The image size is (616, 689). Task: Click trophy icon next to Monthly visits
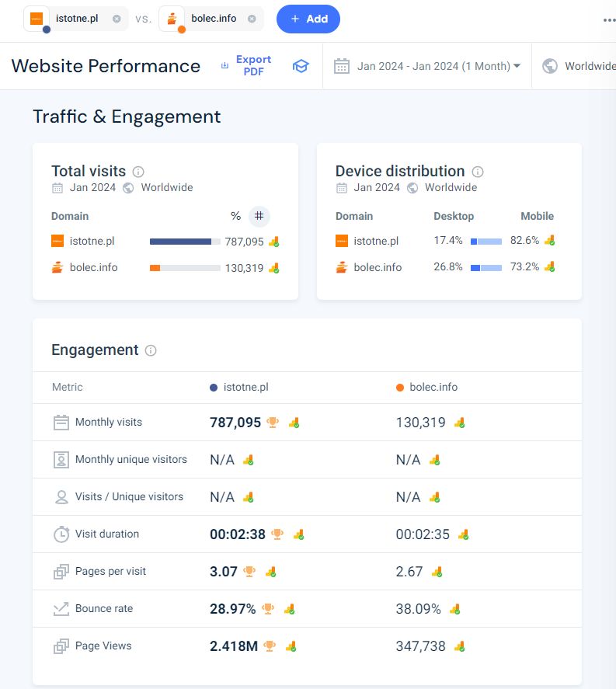tap(273, 423)
